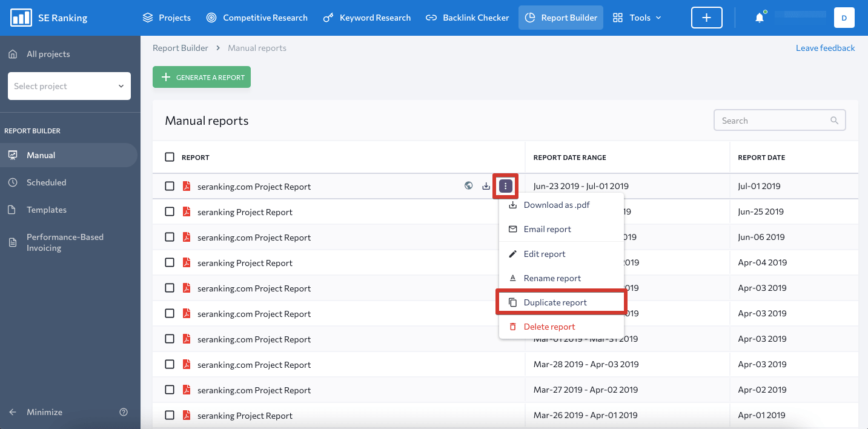Open the Select project dropdown
The width and height of the screenshot is (868, 429).
(69, 86)
